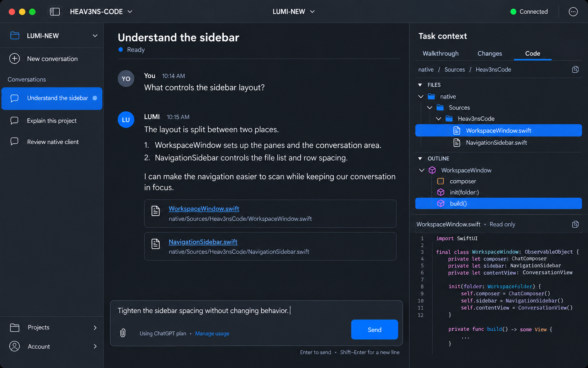Click the native folder icon in tree

tap(431, 96)
